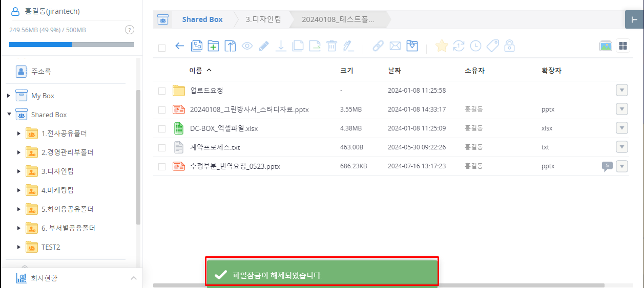Viewport: 644px width, 288px height.
Task: Click the padlock file lock icon
Action: [509, 46]
